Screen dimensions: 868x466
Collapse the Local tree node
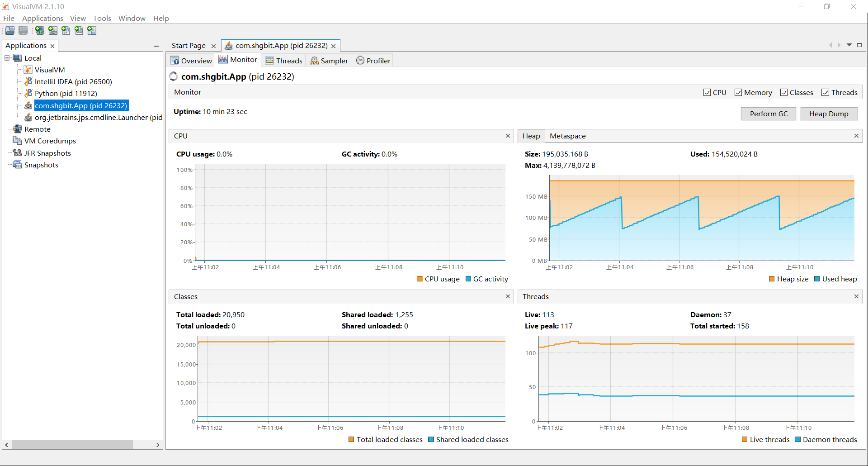coord(7,58)
